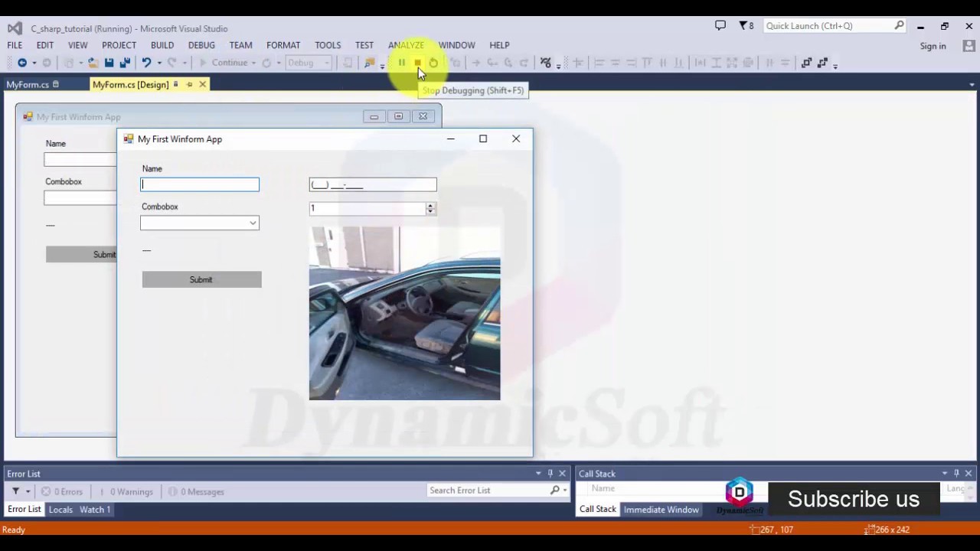Open the document tabs list dropdown arrow
The height and width of the screenshot is (551, 980).
click(x=972, y=85)
